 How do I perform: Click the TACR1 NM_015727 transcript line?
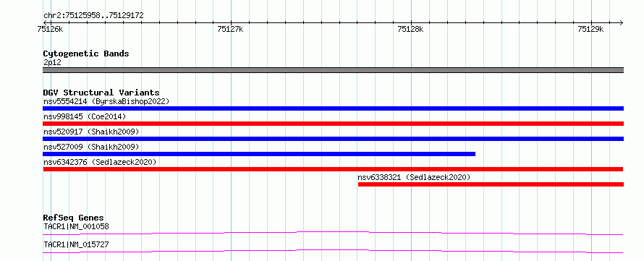point(333,251)
